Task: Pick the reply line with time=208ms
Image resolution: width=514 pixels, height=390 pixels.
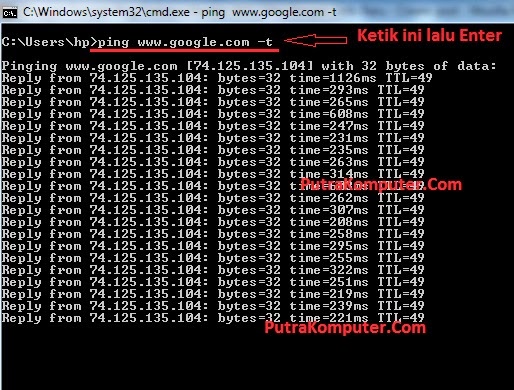Action: pyautogui.click(x=213, y=222)
